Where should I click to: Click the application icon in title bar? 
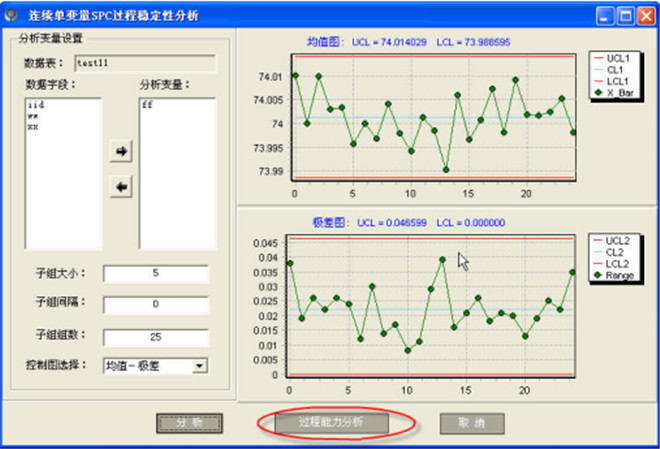click(13, 16)
